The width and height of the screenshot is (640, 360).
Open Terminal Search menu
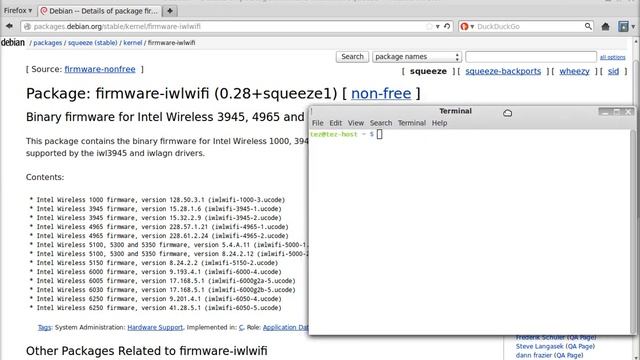click(381, 123)
